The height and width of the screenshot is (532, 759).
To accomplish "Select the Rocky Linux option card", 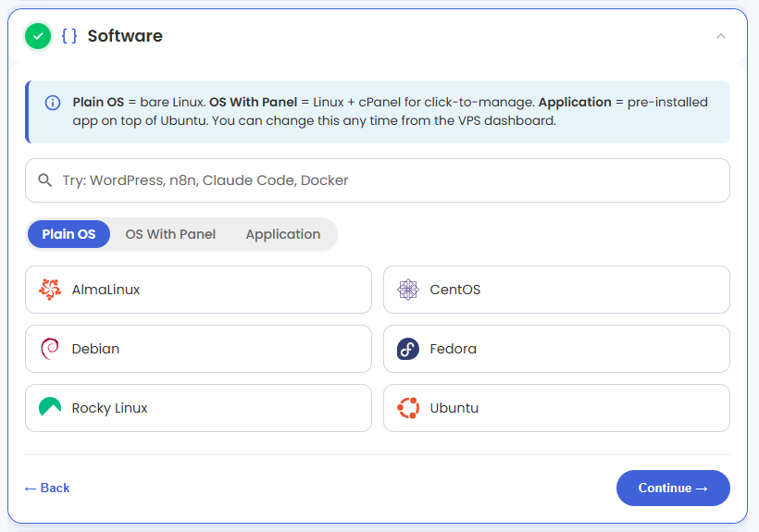I will point(198,408).
